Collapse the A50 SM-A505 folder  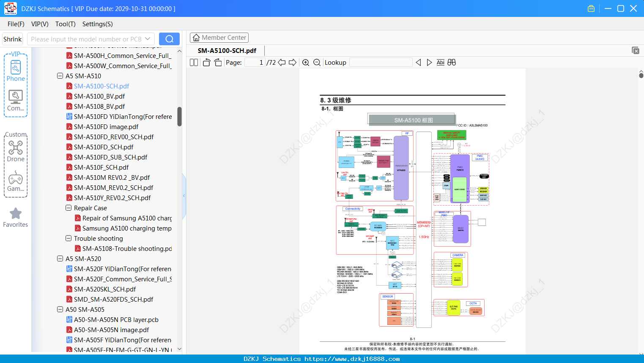[60, 310]
